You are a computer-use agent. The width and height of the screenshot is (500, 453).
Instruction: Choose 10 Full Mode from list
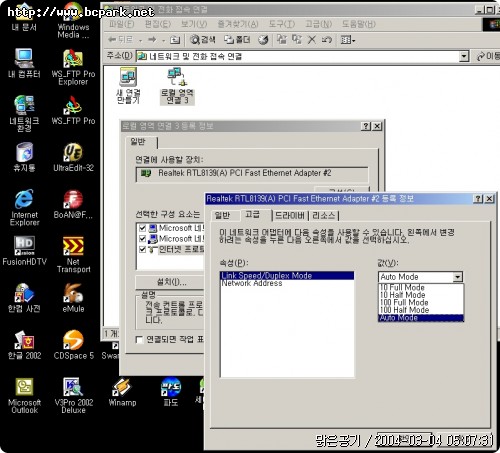click(421, 287)
